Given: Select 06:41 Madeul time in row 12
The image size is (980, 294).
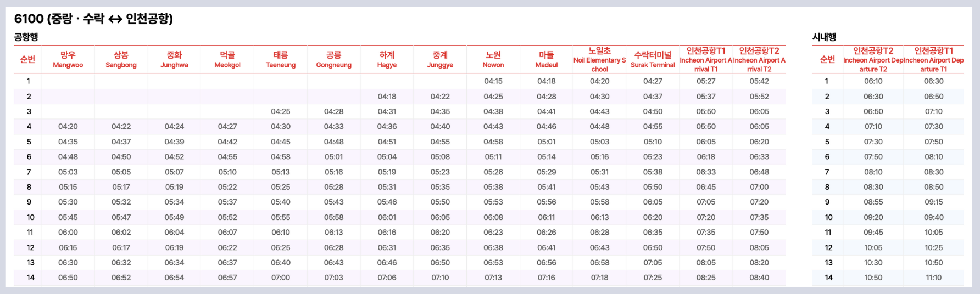Looking at the screenshot, I should click(547, 248).
